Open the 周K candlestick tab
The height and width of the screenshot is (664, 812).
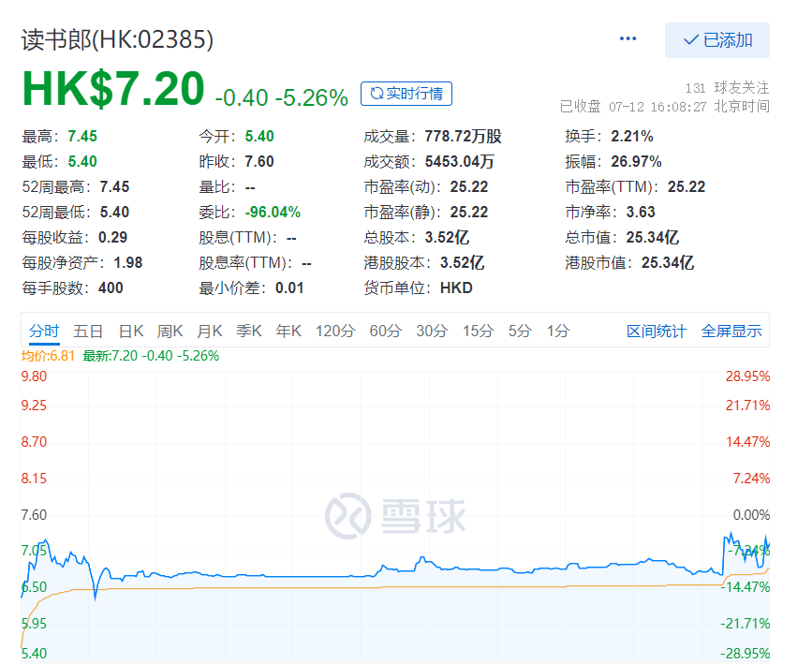coord(170,331)
